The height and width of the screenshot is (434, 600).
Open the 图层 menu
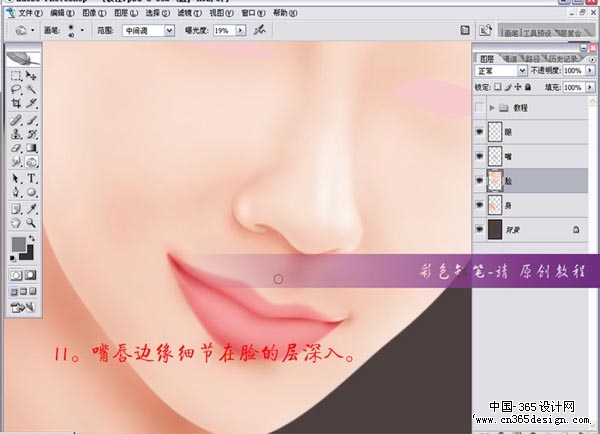click(x=126, y=13)
